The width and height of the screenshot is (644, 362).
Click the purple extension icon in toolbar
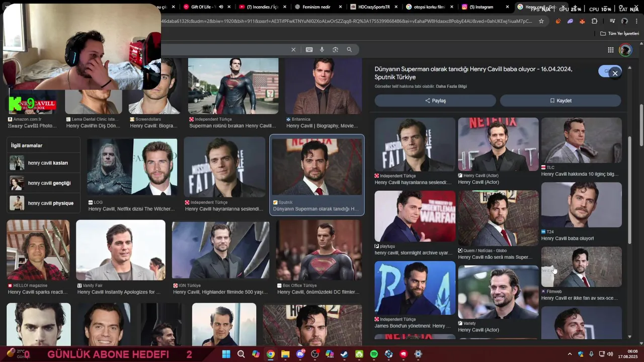click(x=570, y=21)
